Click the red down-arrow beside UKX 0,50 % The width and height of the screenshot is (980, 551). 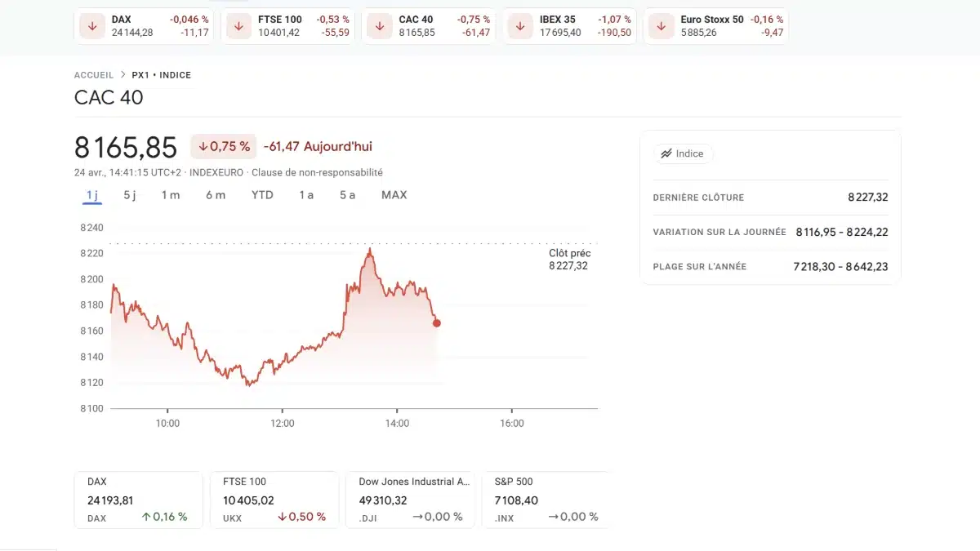[x=283, y=516]
